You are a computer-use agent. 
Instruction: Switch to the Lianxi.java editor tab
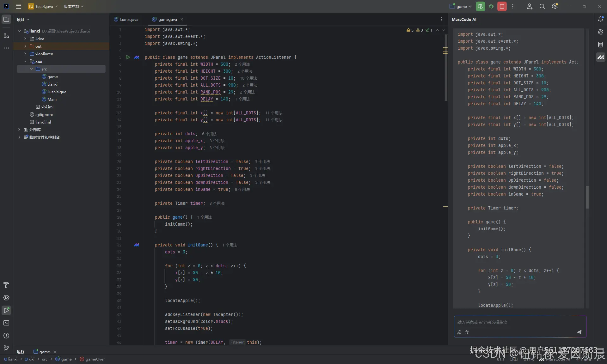[126, 19]
